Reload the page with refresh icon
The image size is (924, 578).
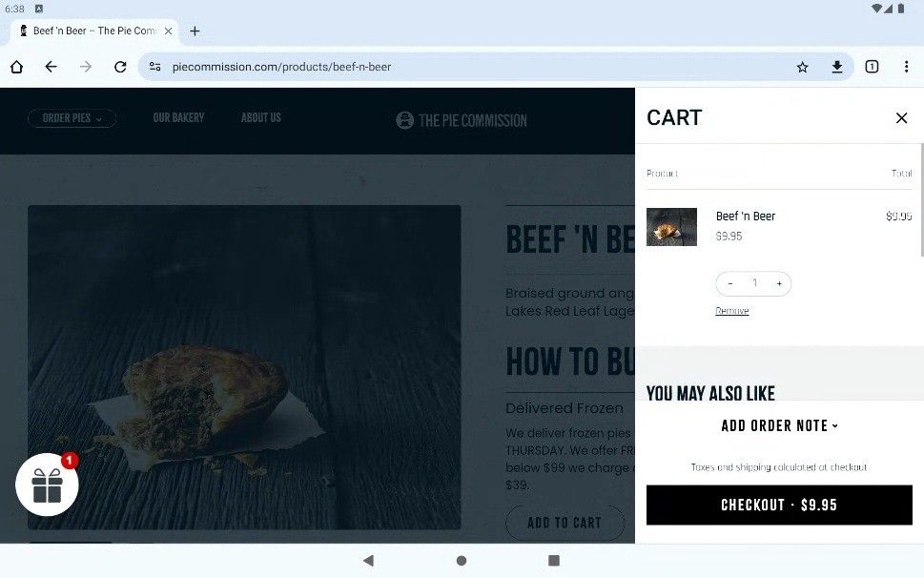point(120,67)
